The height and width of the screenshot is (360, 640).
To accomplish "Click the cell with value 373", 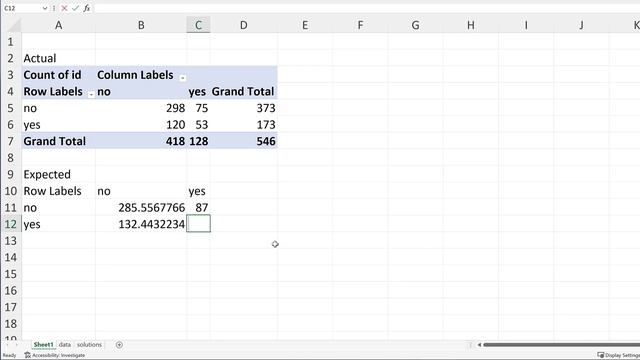I will click(244, 108).
